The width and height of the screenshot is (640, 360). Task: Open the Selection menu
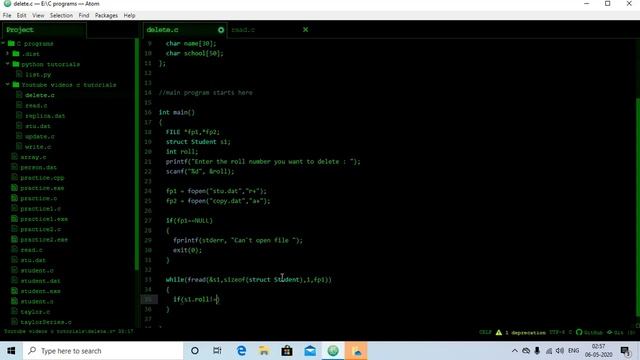coord(61,16)
